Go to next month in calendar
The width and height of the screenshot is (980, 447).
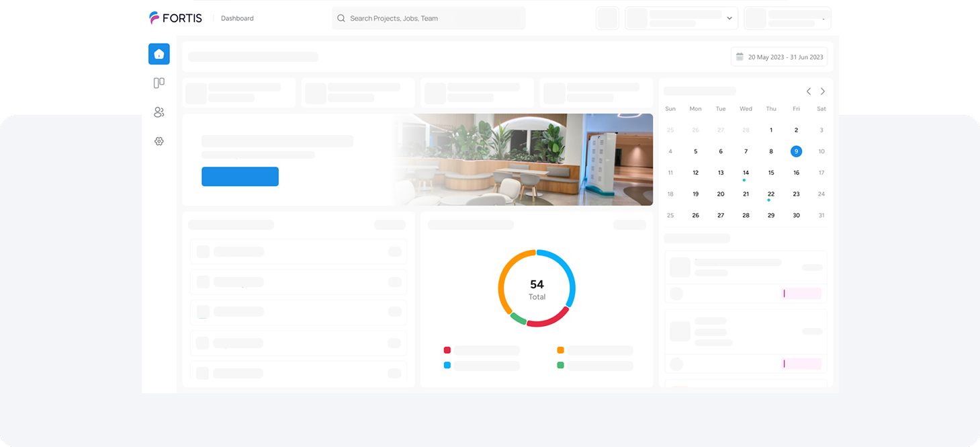click(x=823, y=91)
